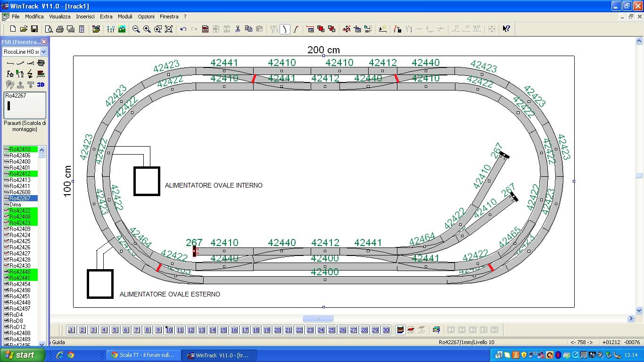
Task: Switch to layer 1
Action: (71, 330)
